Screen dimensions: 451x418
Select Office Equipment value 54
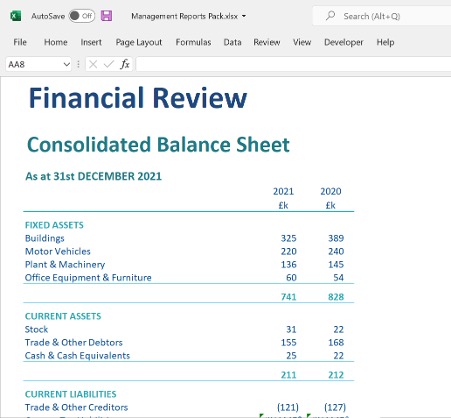point(339,278)
